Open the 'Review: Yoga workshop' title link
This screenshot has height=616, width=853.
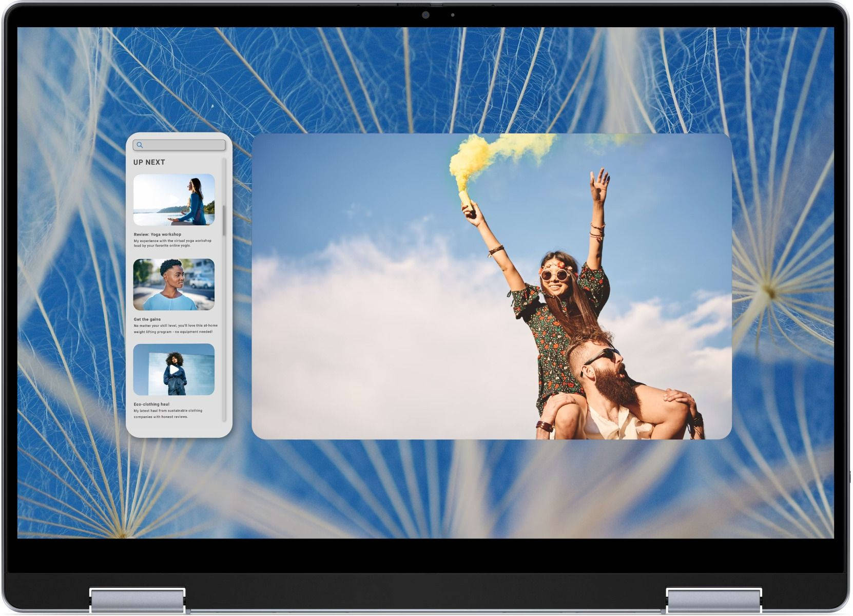pos(157,234)
